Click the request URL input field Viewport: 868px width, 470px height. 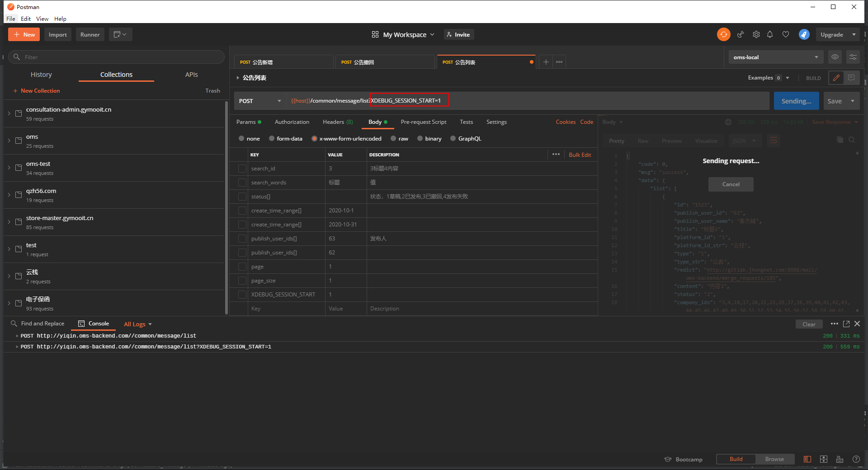coord(528,101)
